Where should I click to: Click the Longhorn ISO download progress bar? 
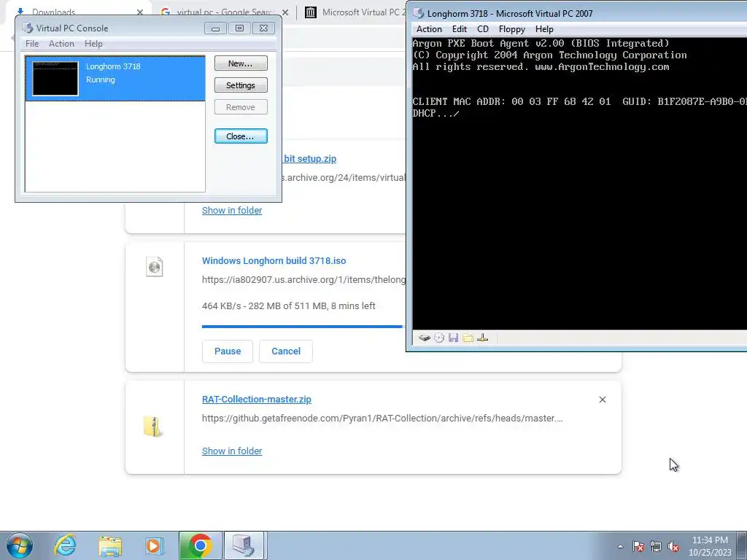(302, 327)
